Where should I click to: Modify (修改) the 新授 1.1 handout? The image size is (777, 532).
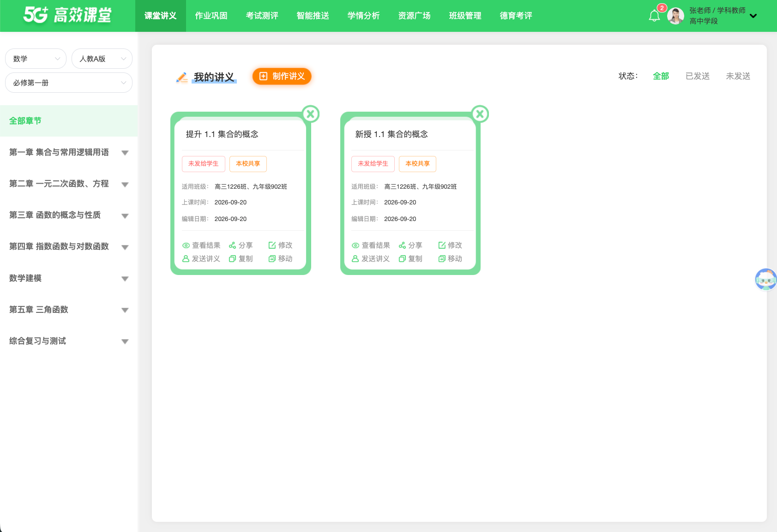[x=450, y=245]
